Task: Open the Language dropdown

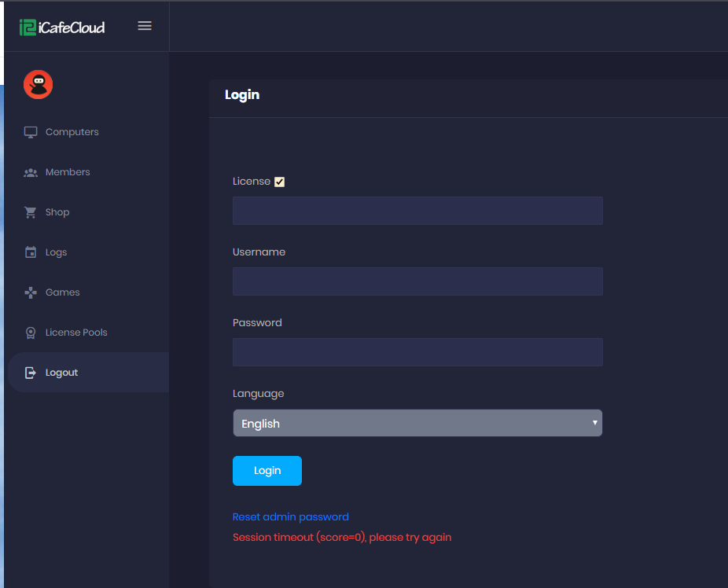Action: [417, 423]
